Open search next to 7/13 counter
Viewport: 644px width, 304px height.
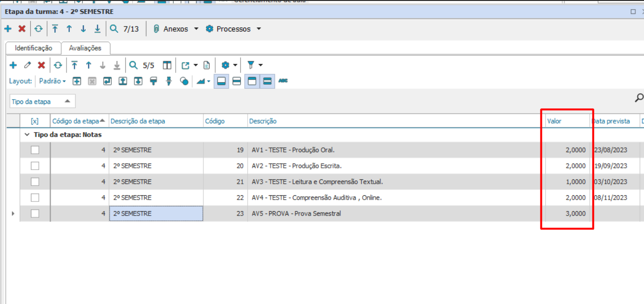pos(114,29)
